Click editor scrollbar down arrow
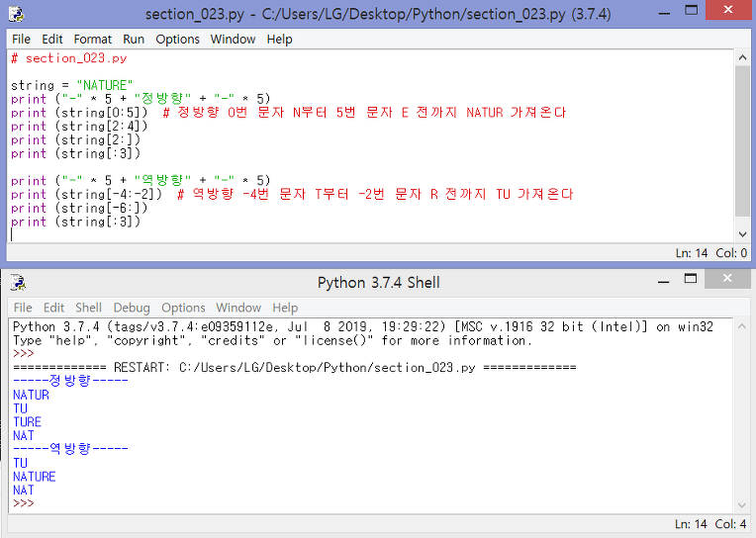The height and width of the screenshot is (538, 756). click(x=742, y=234)
